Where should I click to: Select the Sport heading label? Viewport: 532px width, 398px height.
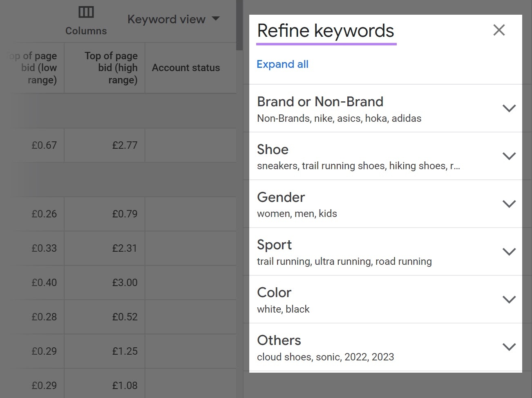[274, 245]
